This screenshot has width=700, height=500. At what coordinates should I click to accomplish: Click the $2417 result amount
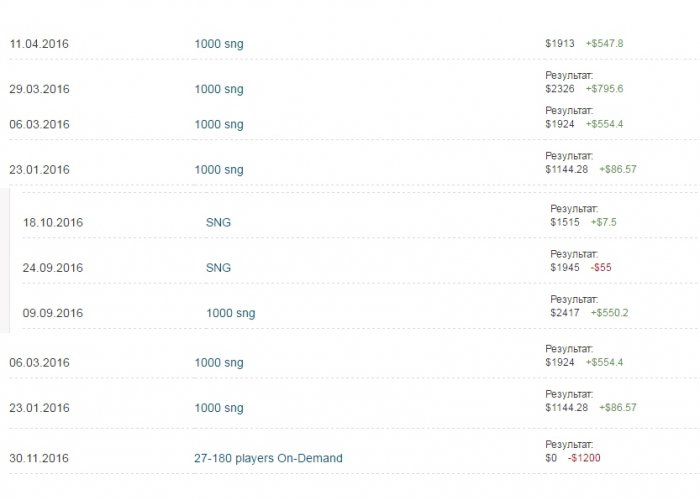[565, 313]
